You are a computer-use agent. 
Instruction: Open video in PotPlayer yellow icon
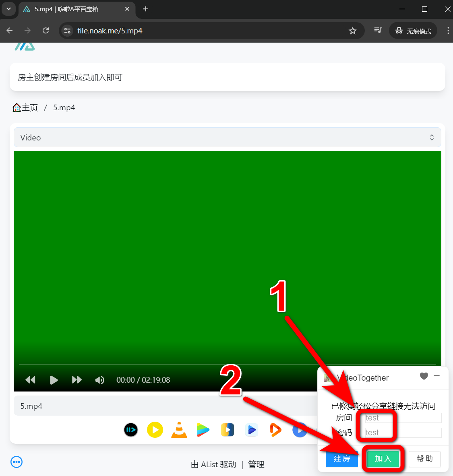pyautogui.click(x=155, y=430)
